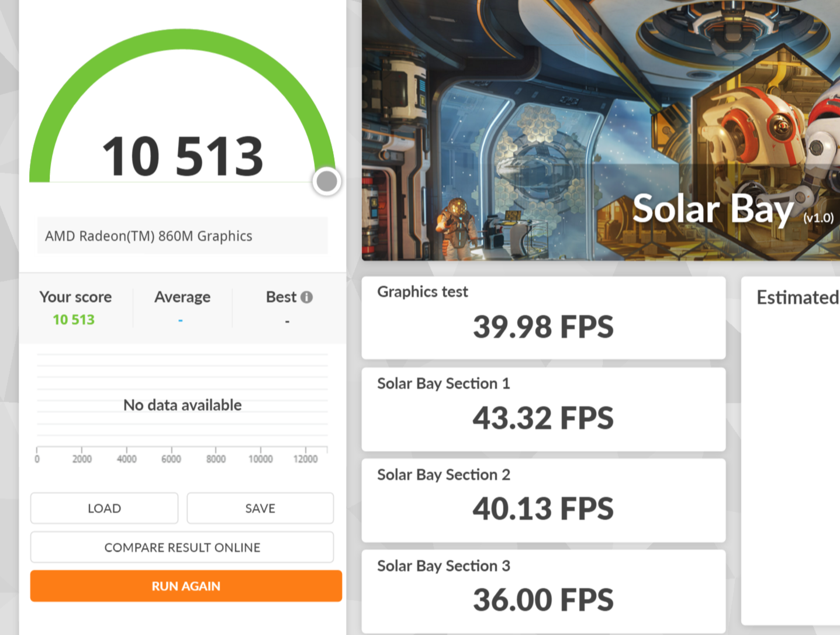Select the Solar Bay benchmark banner image

coord(601,130)
